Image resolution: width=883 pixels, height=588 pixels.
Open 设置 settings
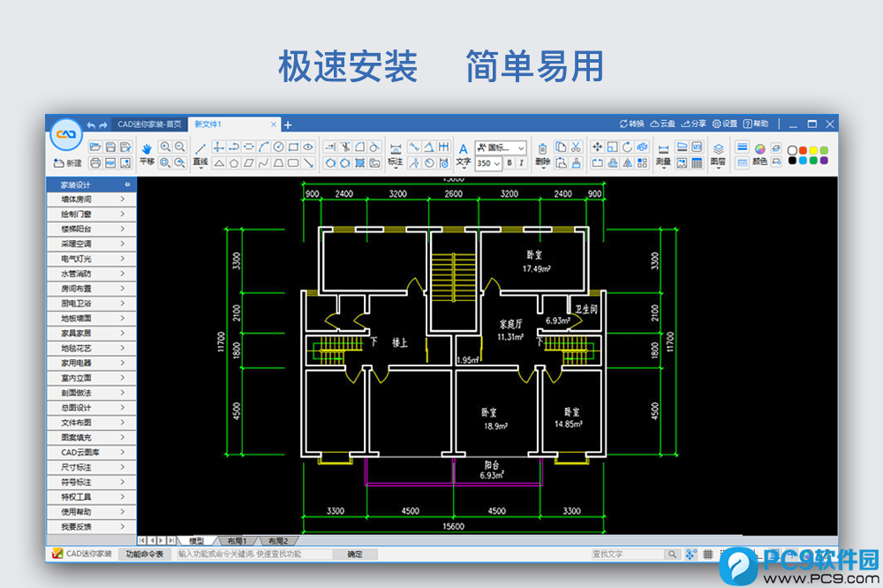pos(725,124)
